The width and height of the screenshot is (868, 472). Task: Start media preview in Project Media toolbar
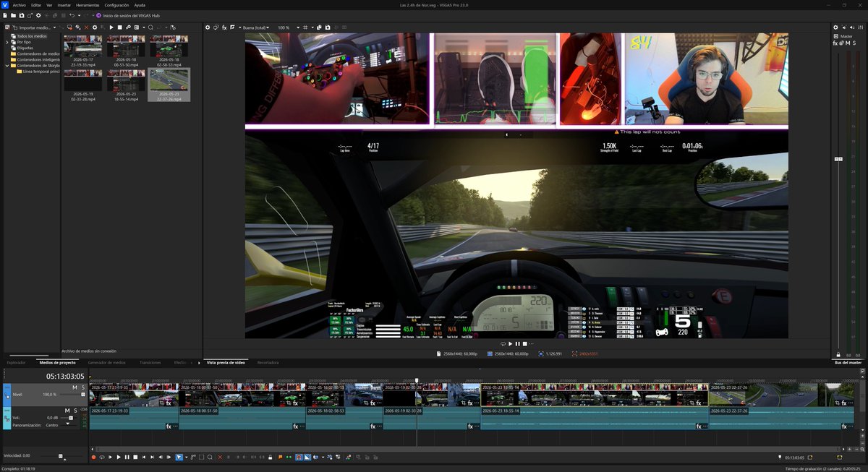point(111,27)
